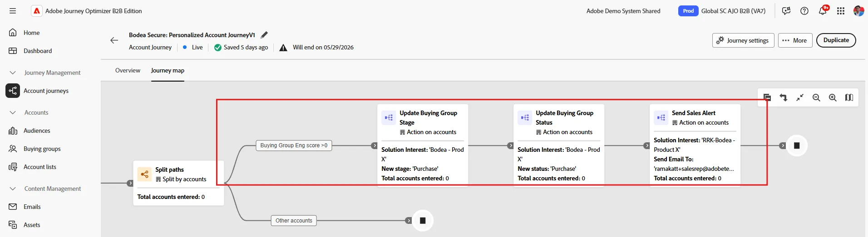Image resolution: width=868 pixels, height=237 pixels.
Task: Click the Saved 5 days ago status
Action: pos(241,47)
